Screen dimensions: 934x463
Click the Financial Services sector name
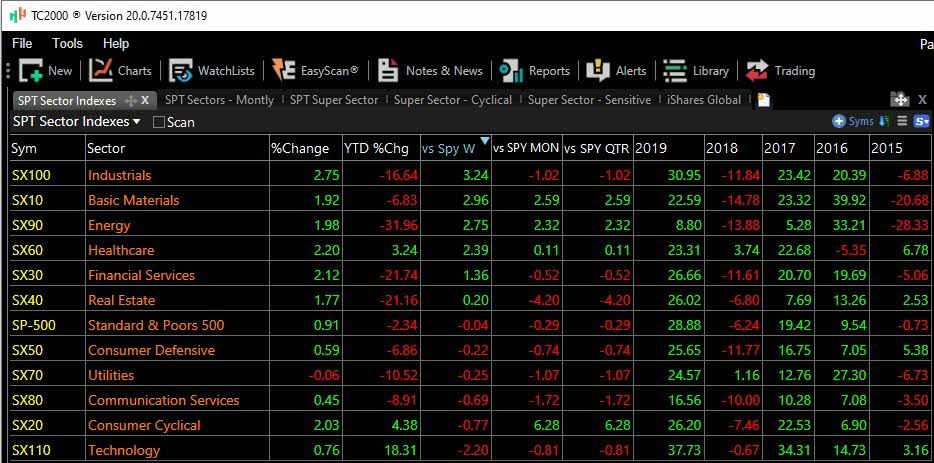pyautogui.click(x=141, y=275)
